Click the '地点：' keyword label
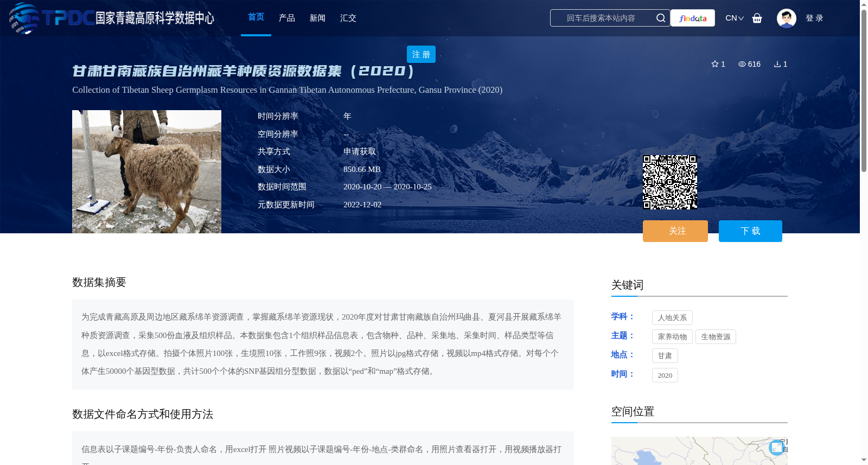The image size is (868, 465). tap(623, 354)
